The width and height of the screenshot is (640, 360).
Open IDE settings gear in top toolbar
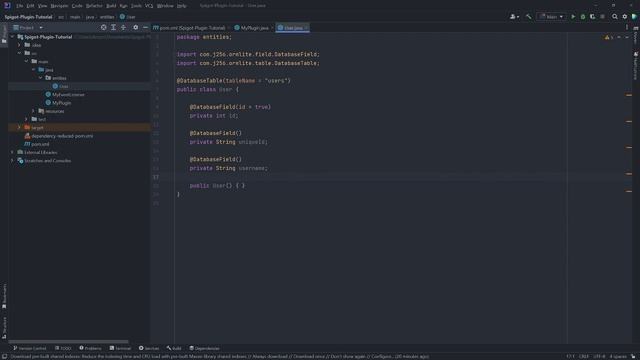[624, 17]
